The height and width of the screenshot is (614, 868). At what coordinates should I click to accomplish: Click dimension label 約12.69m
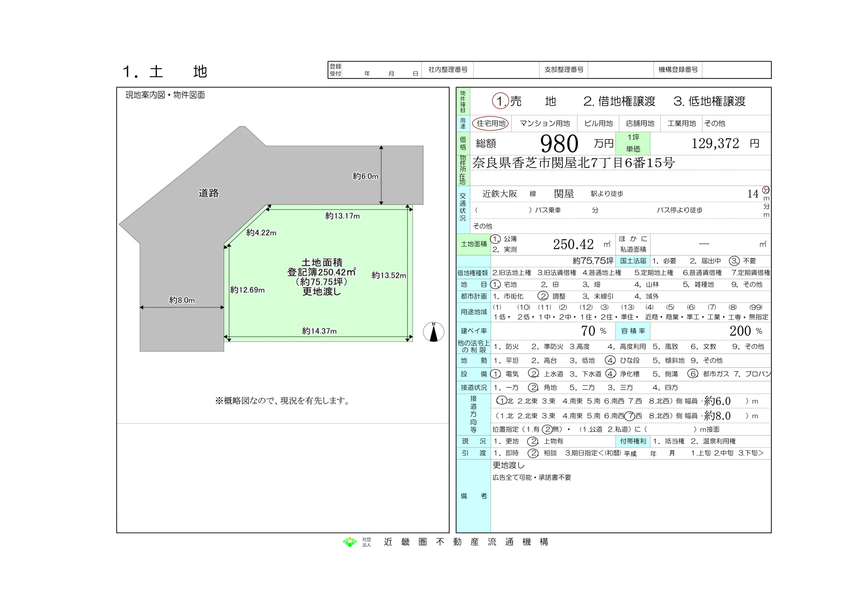coord(247,290)
